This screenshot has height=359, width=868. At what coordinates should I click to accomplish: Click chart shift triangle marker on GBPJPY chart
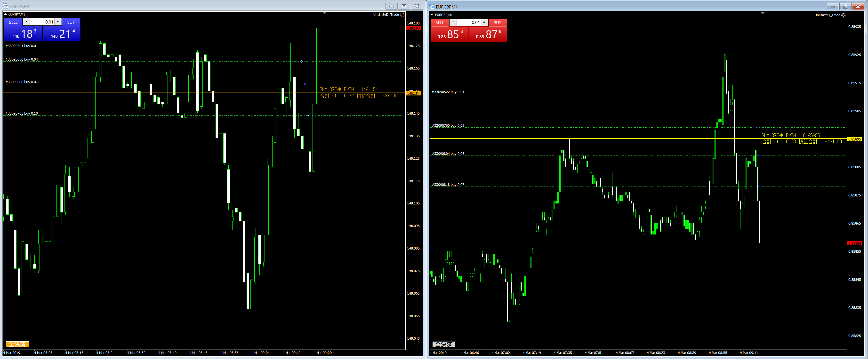[324, 13]
